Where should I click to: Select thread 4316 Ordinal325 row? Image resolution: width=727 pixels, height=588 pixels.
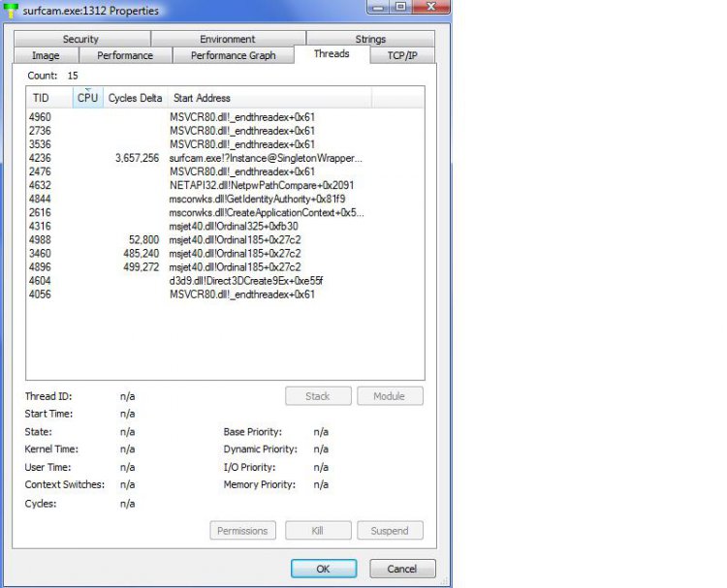(x=225, y=226)
